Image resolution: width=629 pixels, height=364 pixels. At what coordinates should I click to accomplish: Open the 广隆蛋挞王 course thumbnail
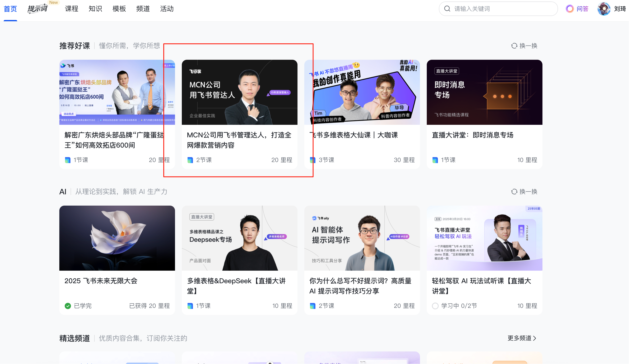[117, 92]
